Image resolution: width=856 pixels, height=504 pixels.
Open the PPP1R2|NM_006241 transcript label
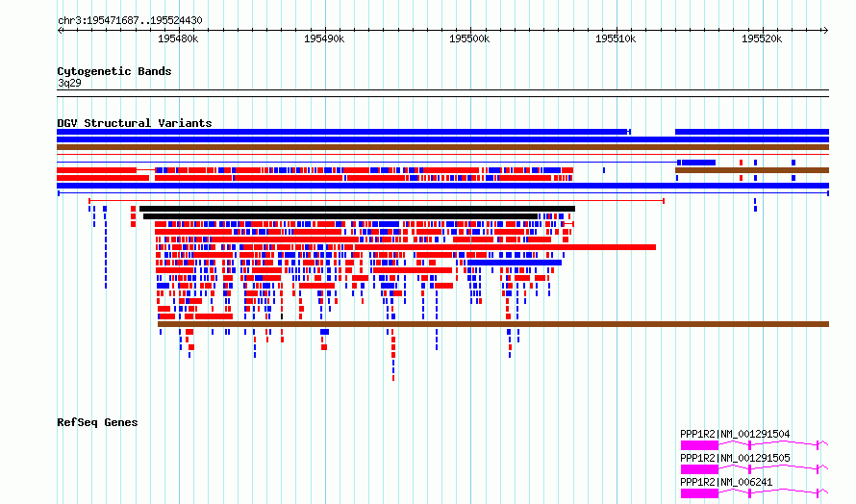point(726,482)
